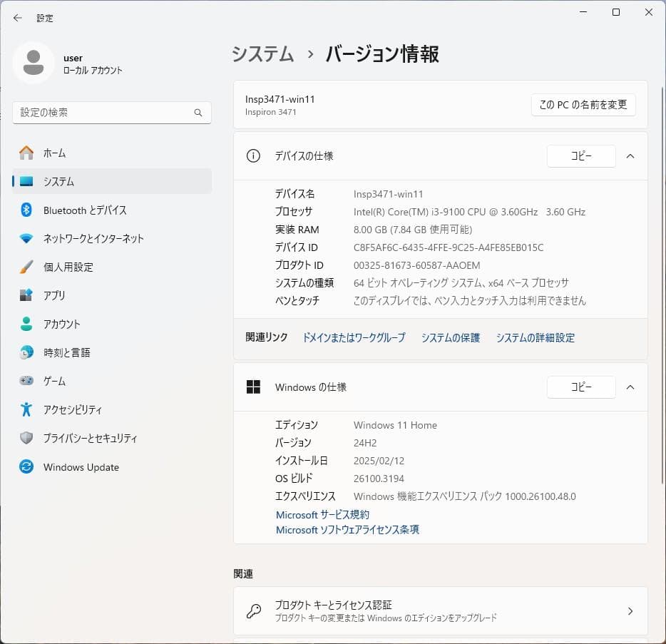
Task: Click the 時刻と言語 globe clock icon
Action: [26, 352]
